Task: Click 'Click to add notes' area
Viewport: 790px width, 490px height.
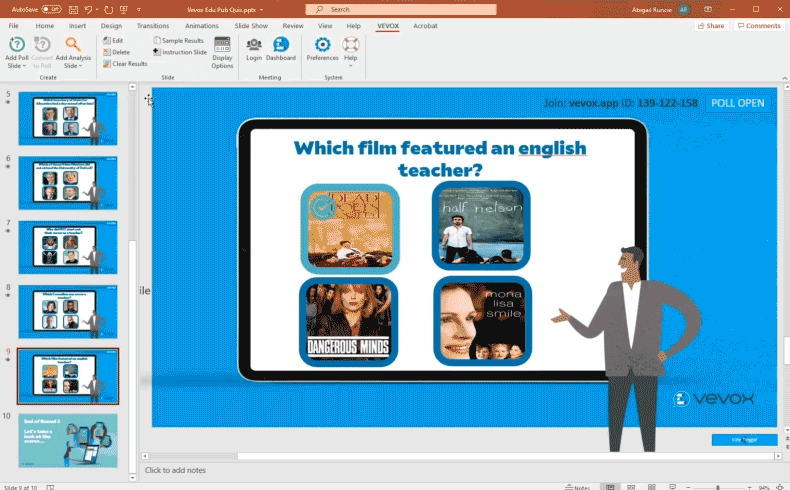Action: (175, 470)
